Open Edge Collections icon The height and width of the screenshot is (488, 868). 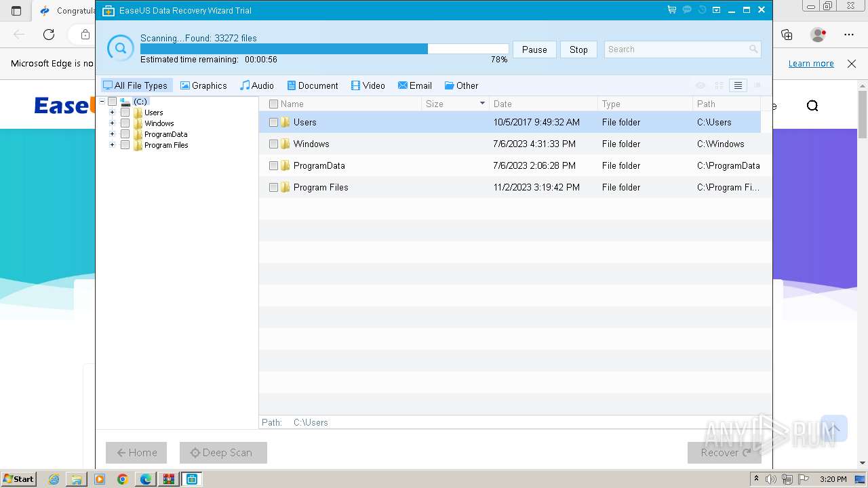787,35
